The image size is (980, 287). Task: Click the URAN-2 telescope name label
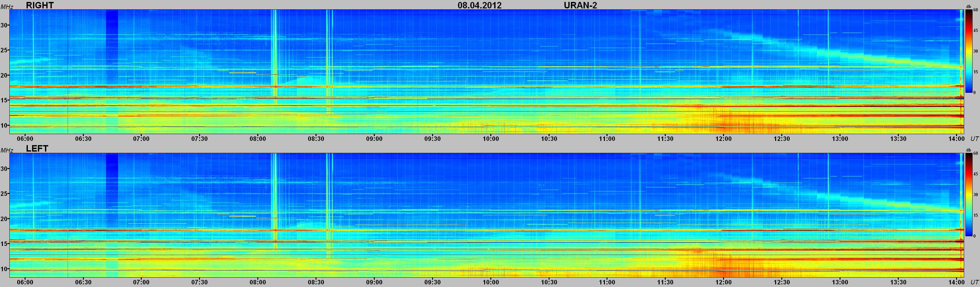point(580,5)
